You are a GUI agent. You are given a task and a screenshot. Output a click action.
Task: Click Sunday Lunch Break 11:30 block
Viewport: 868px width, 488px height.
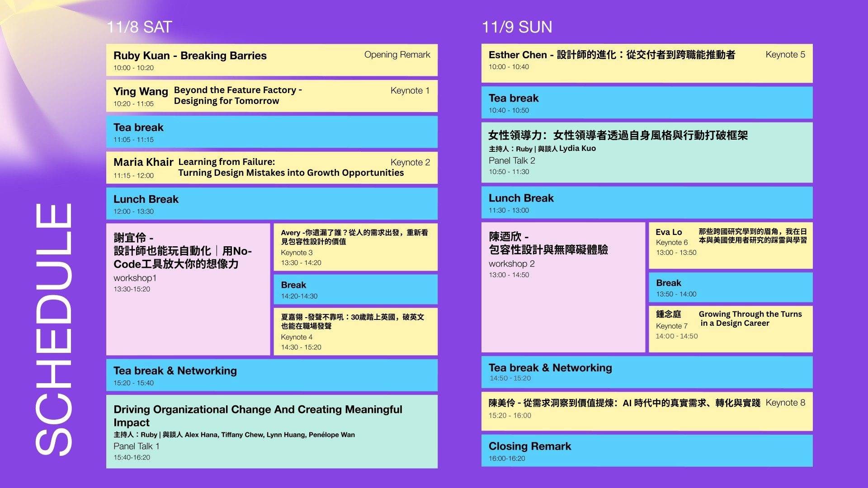[647, 203]
